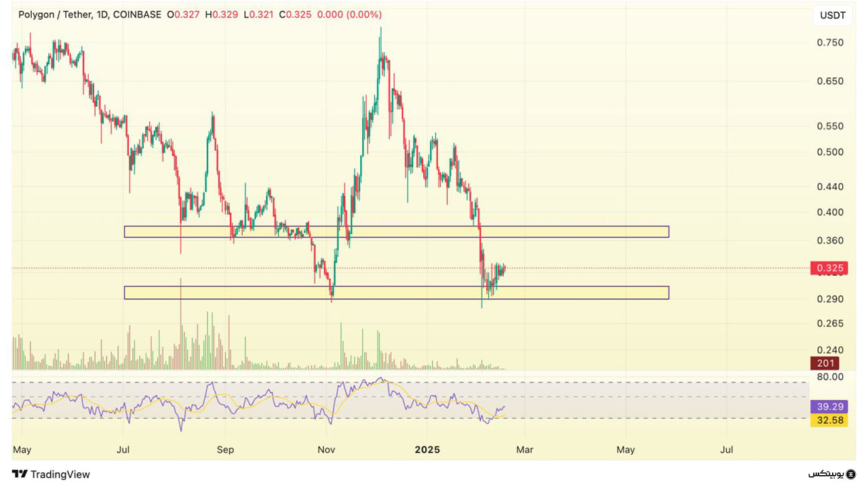Click the 2025 marker on time axis

pos(427,449)
